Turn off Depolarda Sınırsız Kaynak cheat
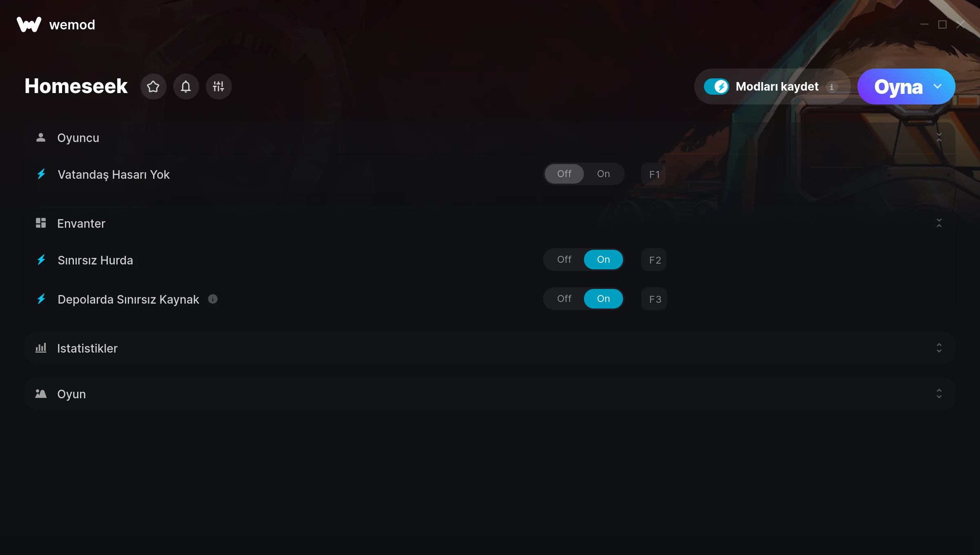This screenshot has width=980, height=555. 564,299
